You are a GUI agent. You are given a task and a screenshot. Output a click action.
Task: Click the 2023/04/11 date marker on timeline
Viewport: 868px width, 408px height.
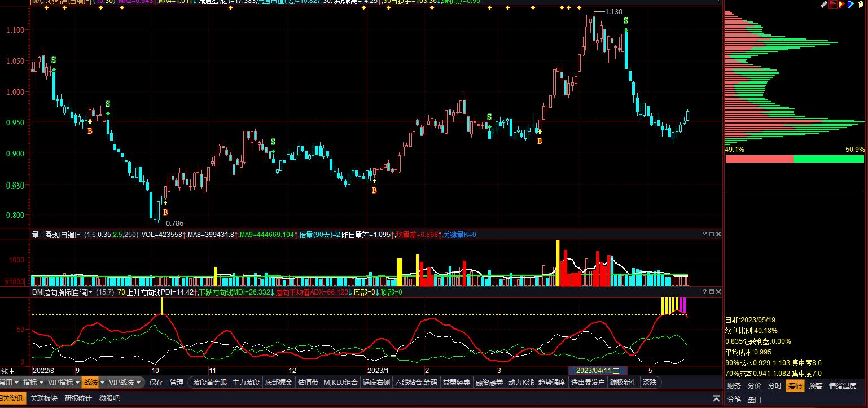[597, 371]
